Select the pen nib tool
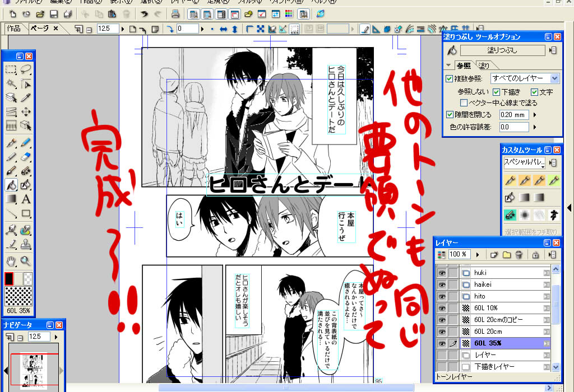 tap(11, 143)
